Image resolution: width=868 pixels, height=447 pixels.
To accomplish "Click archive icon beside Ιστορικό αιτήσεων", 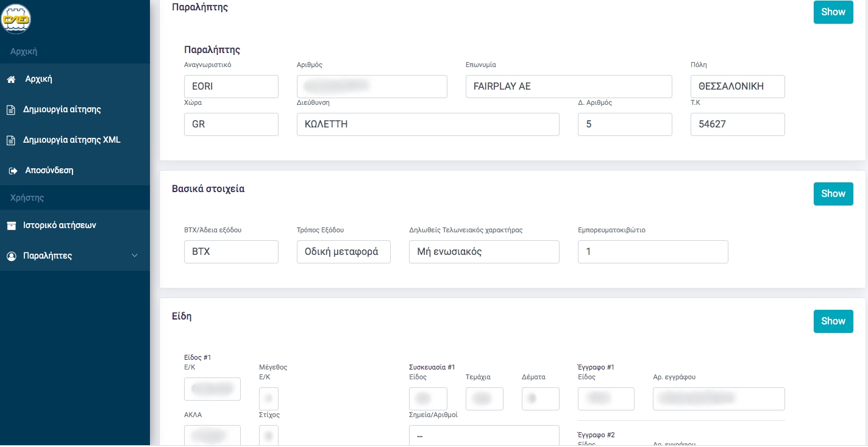I will (11, 226).
